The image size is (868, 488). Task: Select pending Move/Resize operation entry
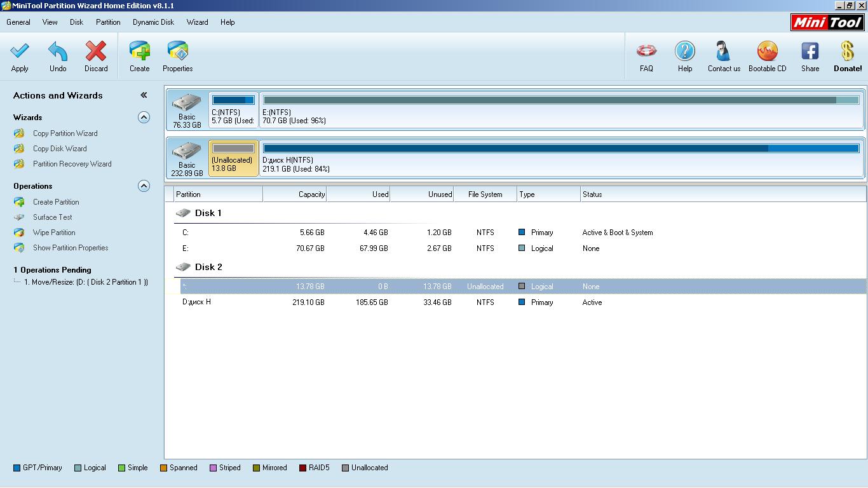86,282
